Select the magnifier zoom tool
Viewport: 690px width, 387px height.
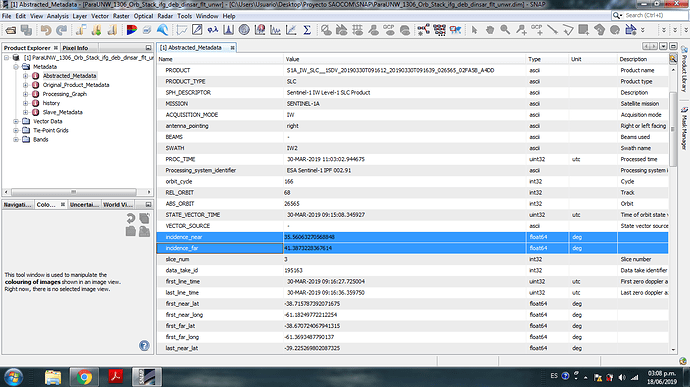pyautogui.click(x=505, y=30)
